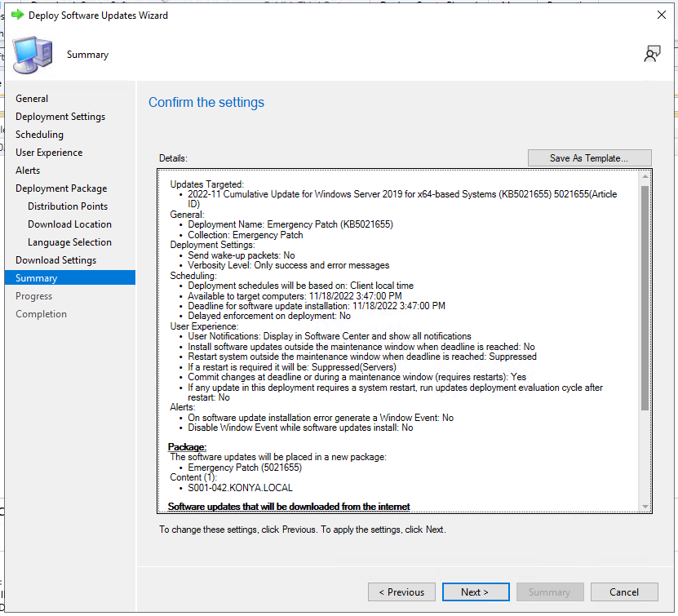Cancel the wizard

coord(624,592)
